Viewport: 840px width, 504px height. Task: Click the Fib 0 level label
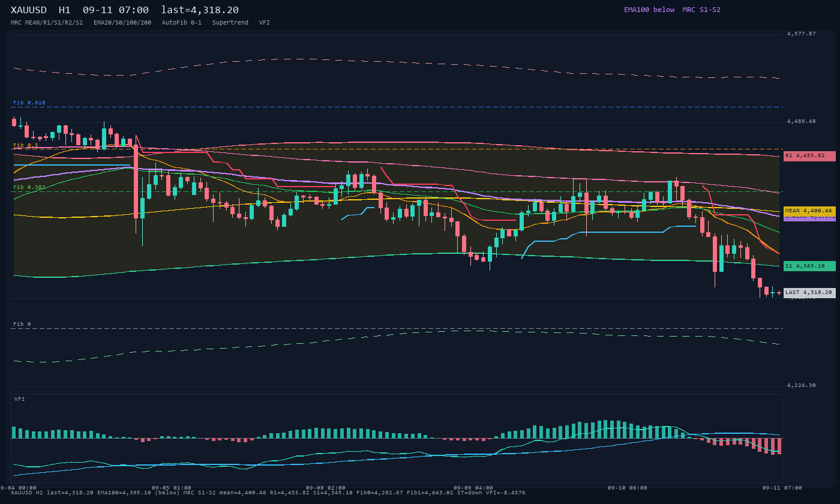[22, 324]
